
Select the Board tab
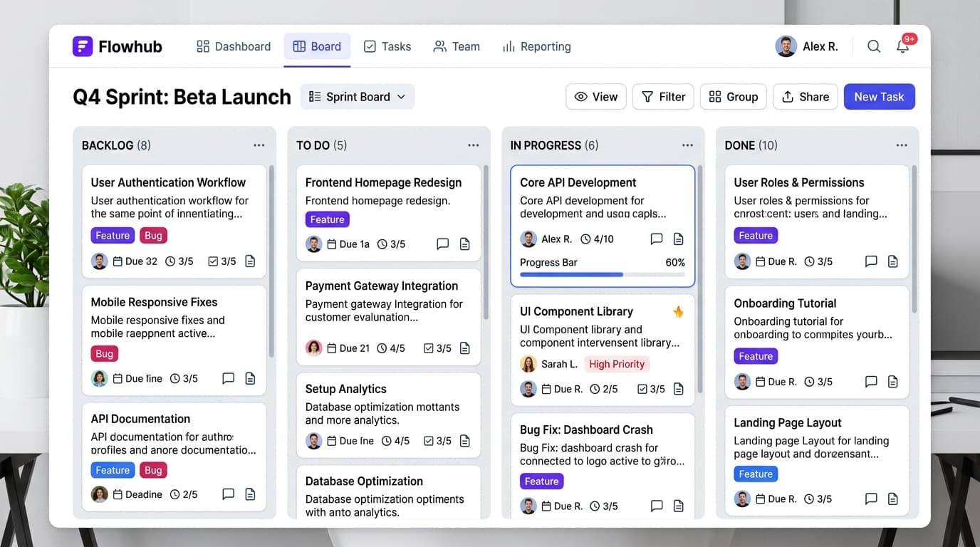pos(317,46)
